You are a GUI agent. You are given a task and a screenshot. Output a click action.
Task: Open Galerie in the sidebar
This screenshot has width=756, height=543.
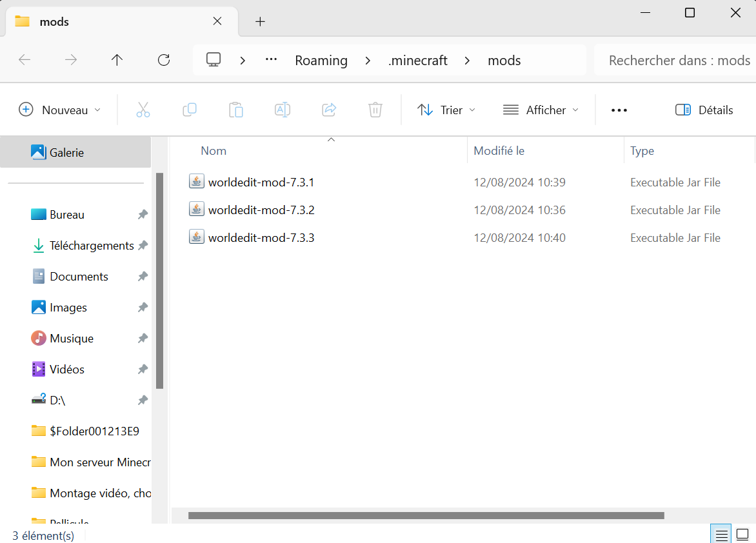coord(75,152)
